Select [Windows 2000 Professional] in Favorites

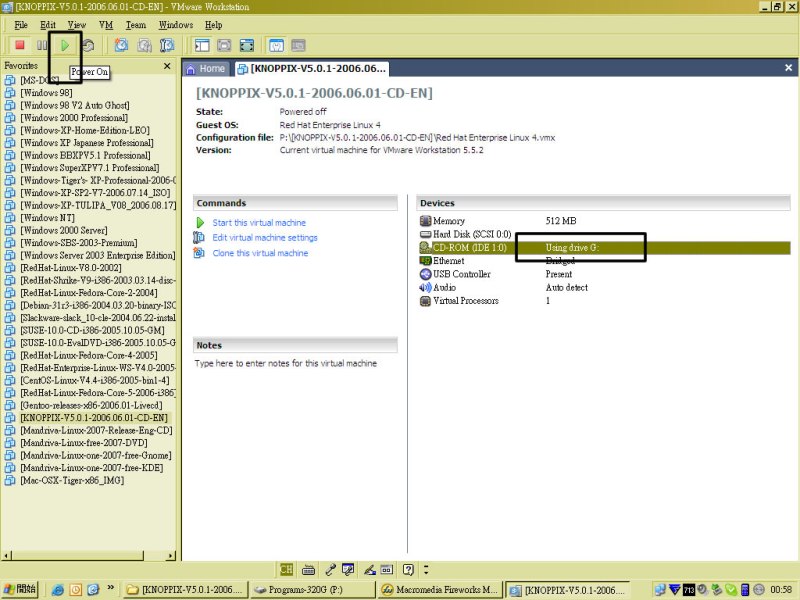click(74, 117)
